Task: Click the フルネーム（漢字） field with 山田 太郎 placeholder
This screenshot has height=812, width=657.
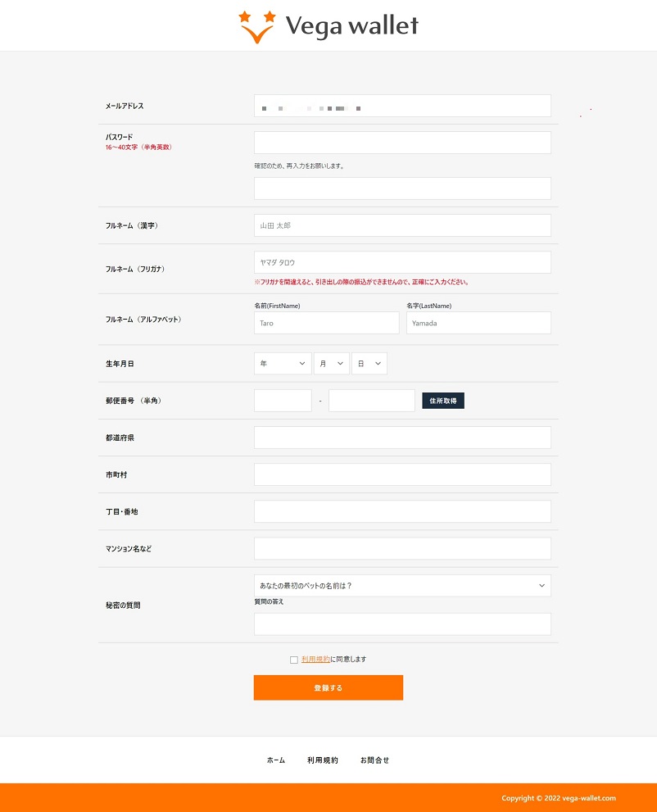Action: point(402,225)
